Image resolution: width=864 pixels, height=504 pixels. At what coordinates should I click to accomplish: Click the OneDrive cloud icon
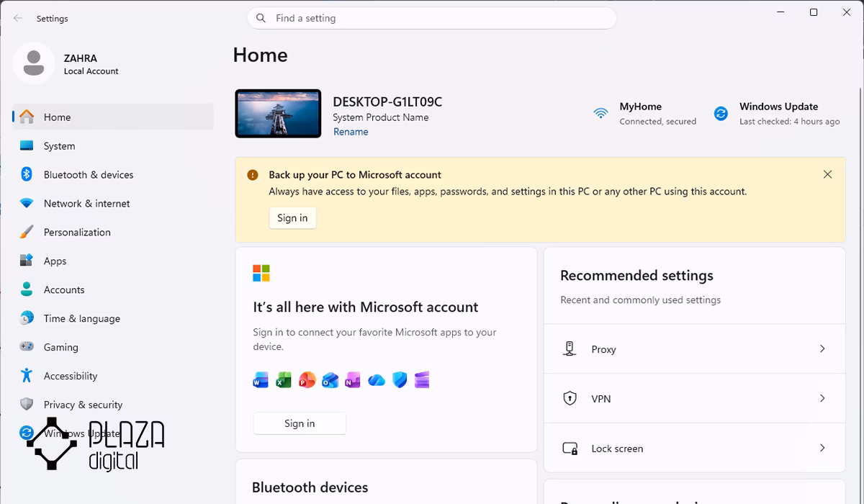click(376, 380)
